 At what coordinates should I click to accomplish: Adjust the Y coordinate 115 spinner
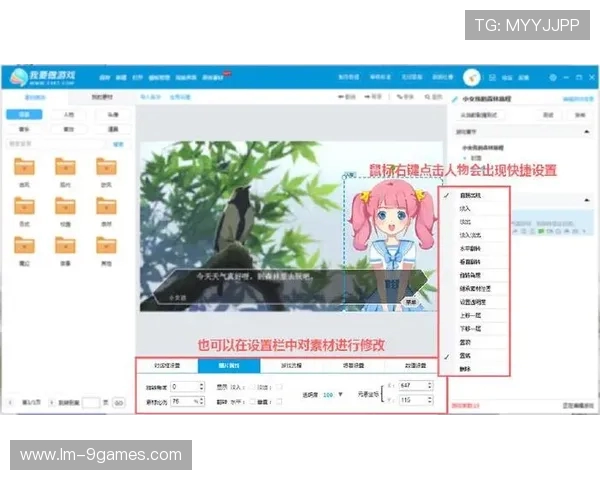(430, 400)
